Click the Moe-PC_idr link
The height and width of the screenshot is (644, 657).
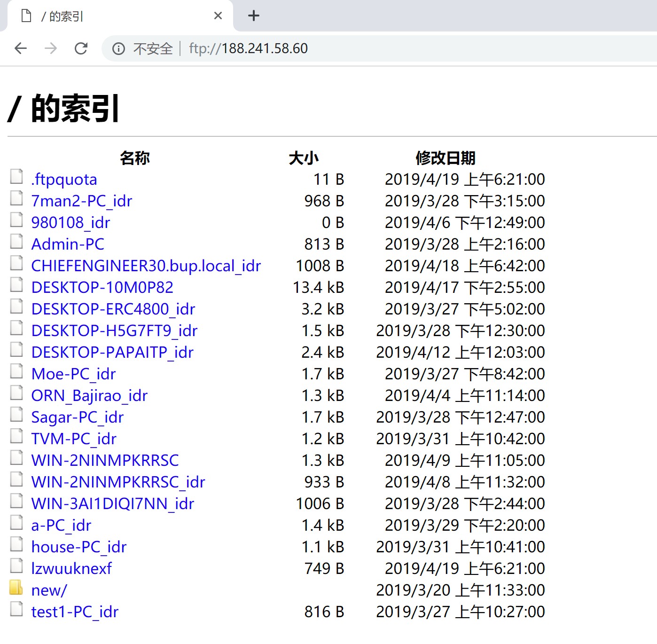(x=73, y=374)
